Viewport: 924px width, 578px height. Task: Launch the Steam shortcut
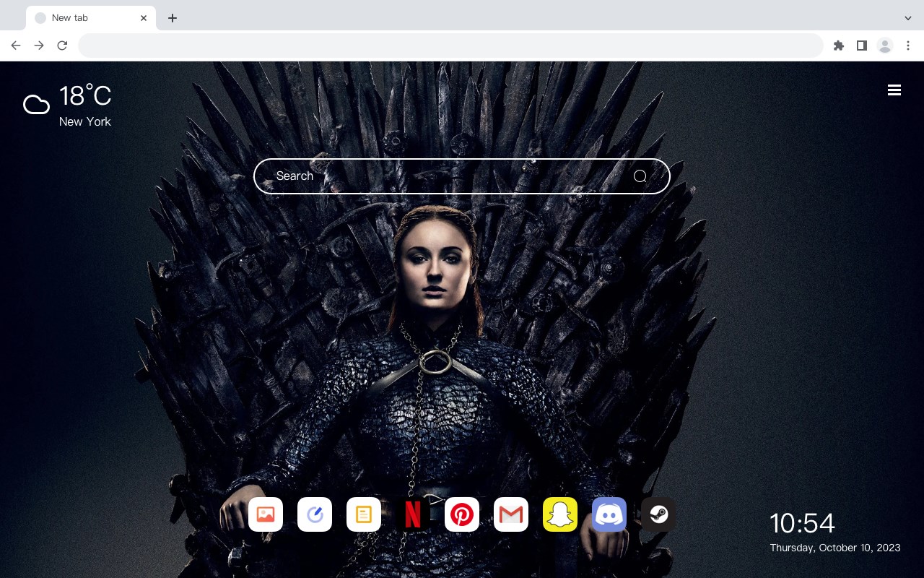pyautogui.click(x=658, y=514)
